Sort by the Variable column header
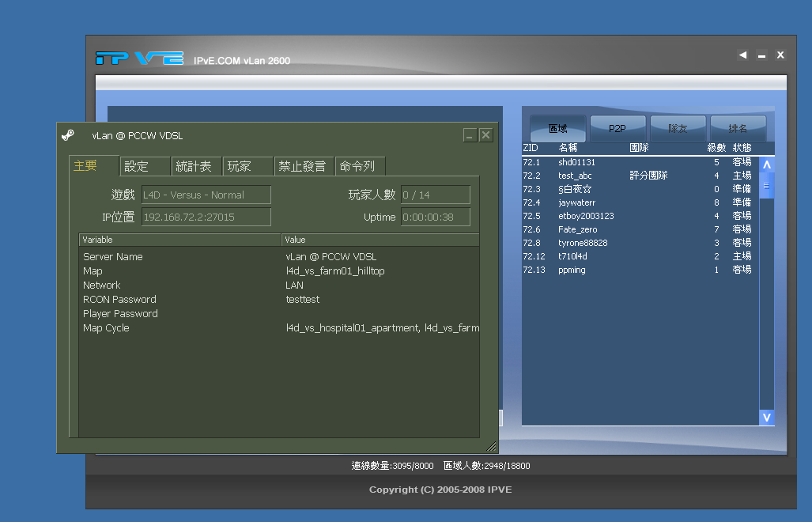Image resolution: width=812 pixels, height=522 pixels. [179, 240]
